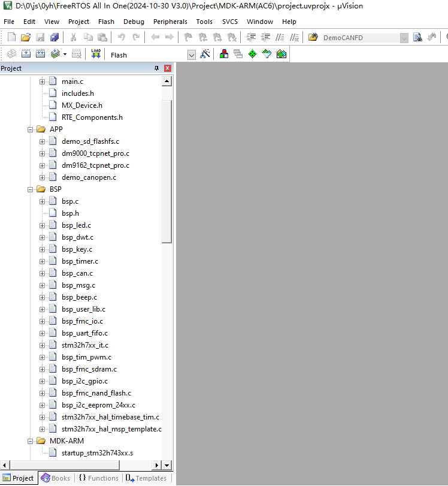Viewport: 448px width, 486px height.
Task: Click the vertical scrollbar up arrow
Action: tap(167, 81)
